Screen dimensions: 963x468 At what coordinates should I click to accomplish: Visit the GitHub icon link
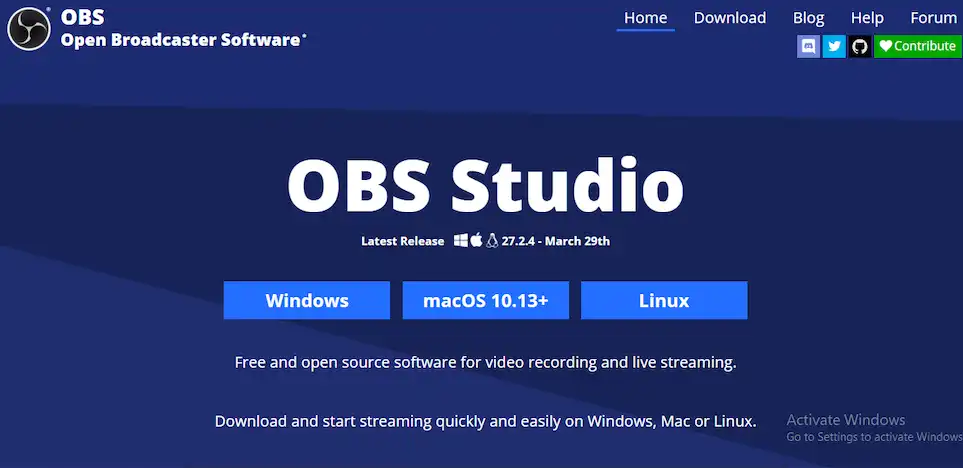860,46
